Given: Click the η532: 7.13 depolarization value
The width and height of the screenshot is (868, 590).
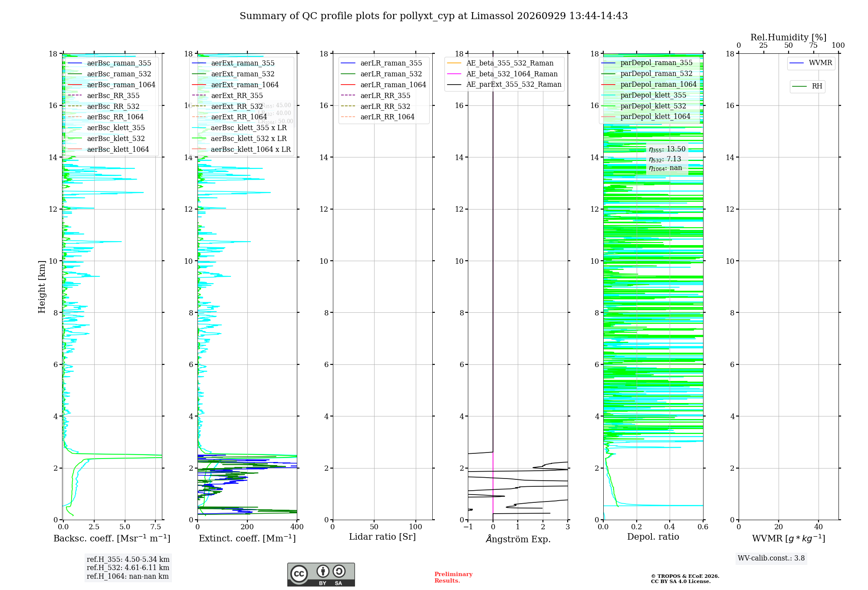Looking at the screenshot, I should (x=665, y=159).
